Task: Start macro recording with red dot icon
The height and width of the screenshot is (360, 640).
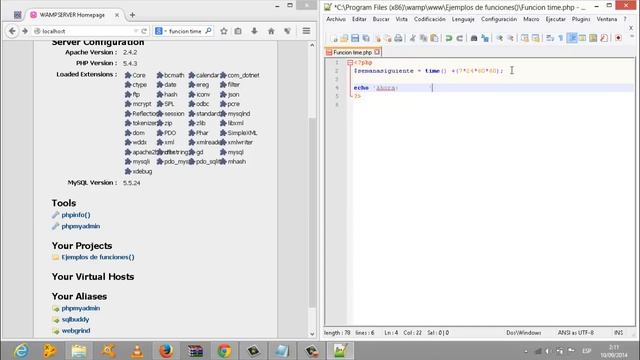Action: [618, 38]
